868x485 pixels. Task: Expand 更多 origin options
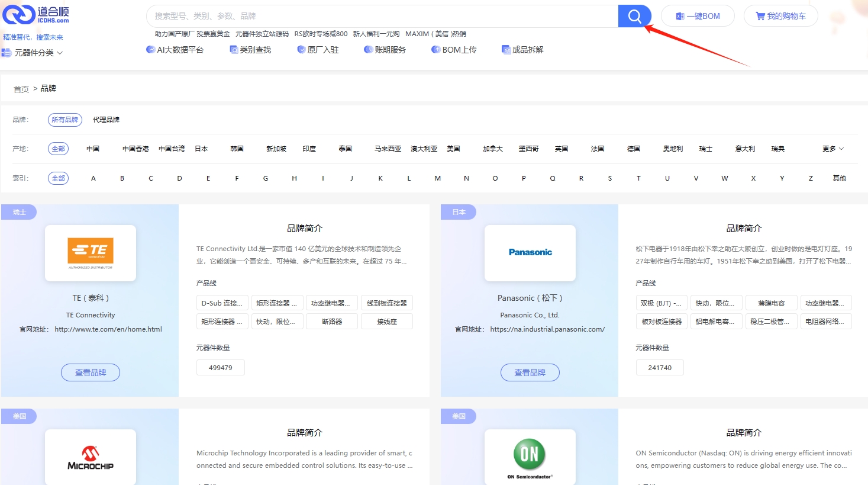(x=833, y=149)
